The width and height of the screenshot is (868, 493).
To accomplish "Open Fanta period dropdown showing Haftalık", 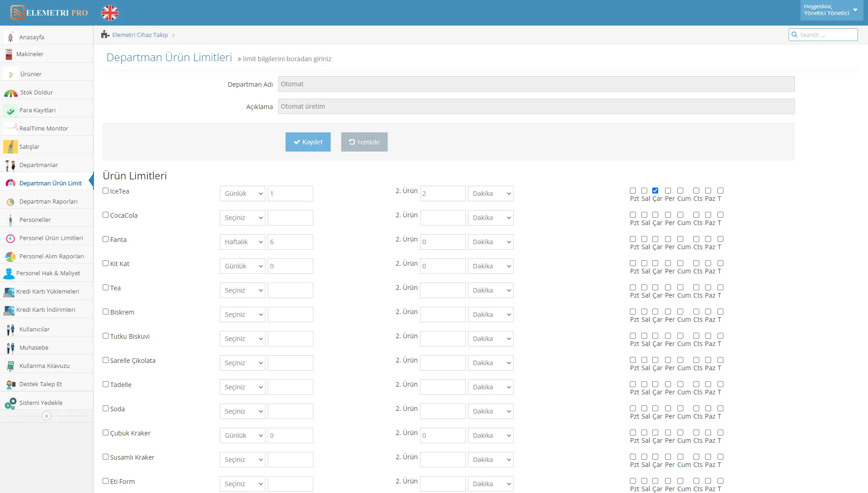I will [243, 242].
